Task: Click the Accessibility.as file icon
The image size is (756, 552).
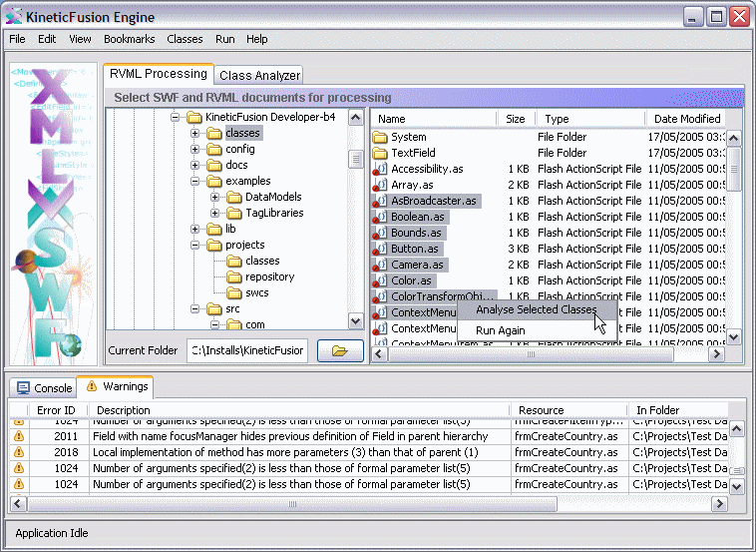Action: coord(379,170)
